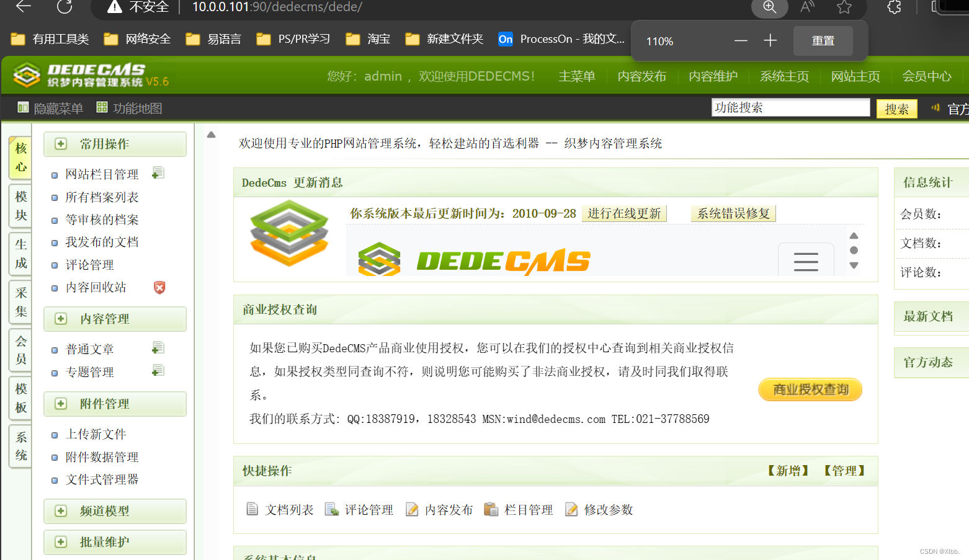
Task: Select the 核心 side tab
Action: (x=20, y=158)
